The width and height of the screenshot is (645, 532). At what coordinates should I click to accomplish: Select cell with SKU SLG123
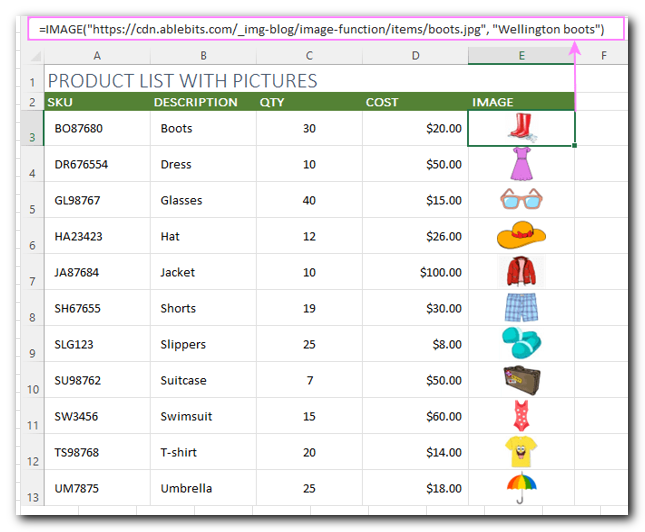(x=97, y=344)
